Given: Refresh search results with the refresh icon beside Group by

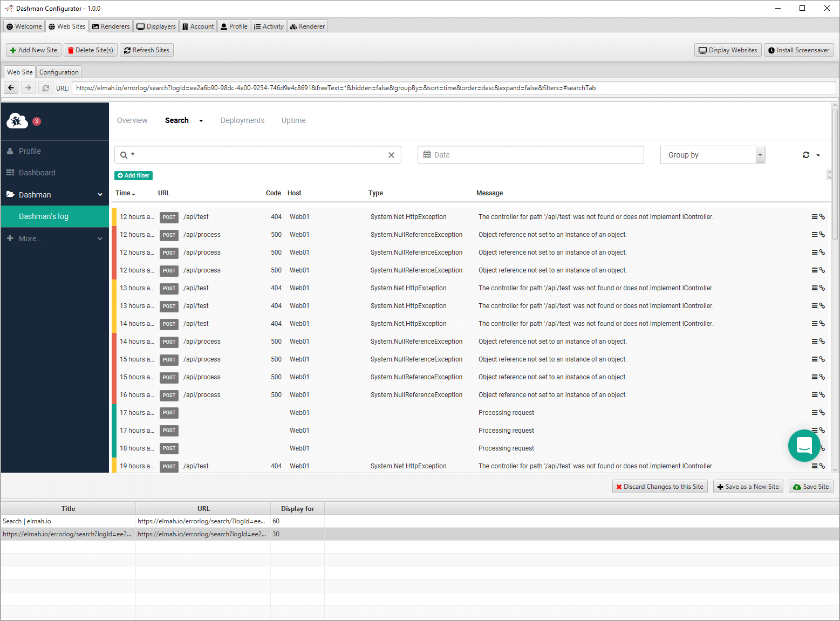Looking at the screenshot, I should coord(806,155).
